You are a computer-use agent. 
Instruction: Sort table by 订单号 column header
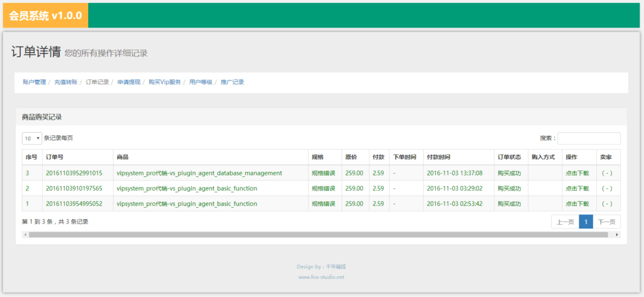(77, 157)
